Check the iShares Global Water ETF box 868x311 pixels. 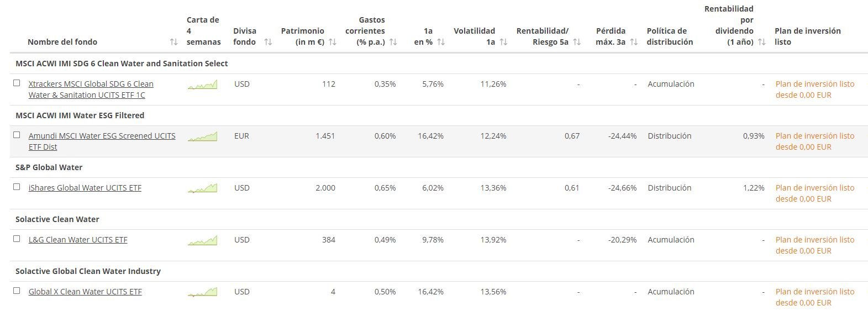tap(17, 187)
